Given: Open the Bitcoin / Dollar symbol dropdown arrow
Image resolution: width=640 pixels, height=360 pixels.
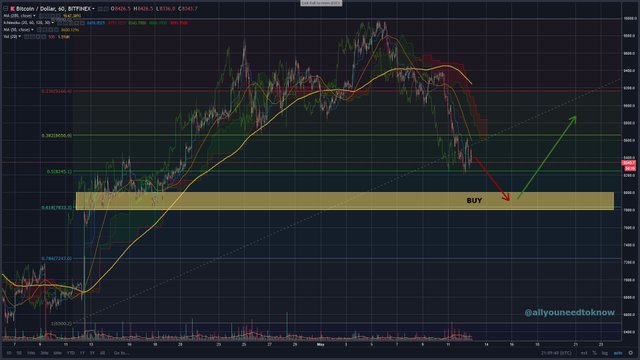Looking at the screenshot, I should click(93, 9).
